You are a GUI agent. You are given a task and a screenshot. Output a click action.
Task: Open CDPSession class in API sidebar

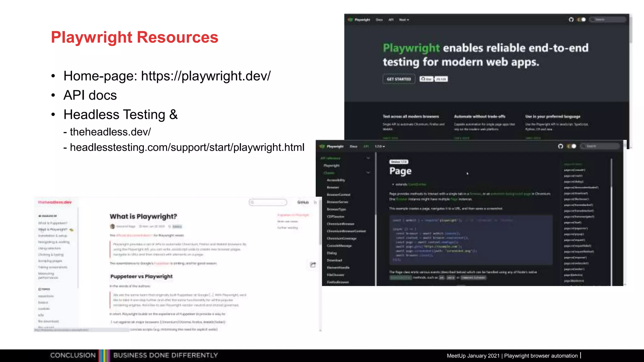[x=336, y=217]
